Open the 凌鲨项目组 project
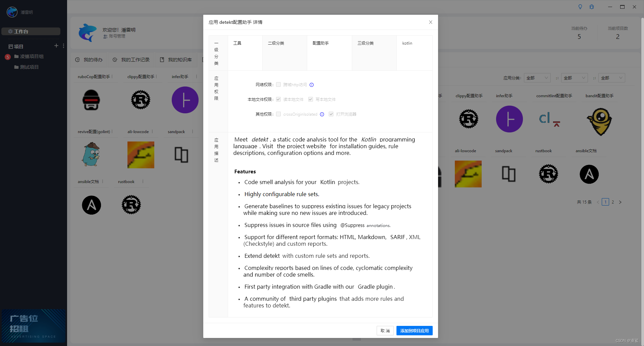 [x=29, y=56]
